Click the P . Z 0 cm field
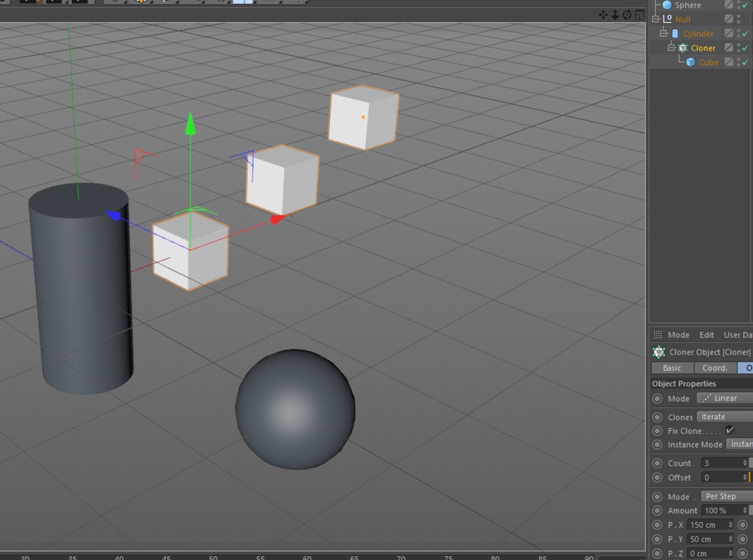Image resolution: width=753 pixels, height=560 pixels. [710, 553]
